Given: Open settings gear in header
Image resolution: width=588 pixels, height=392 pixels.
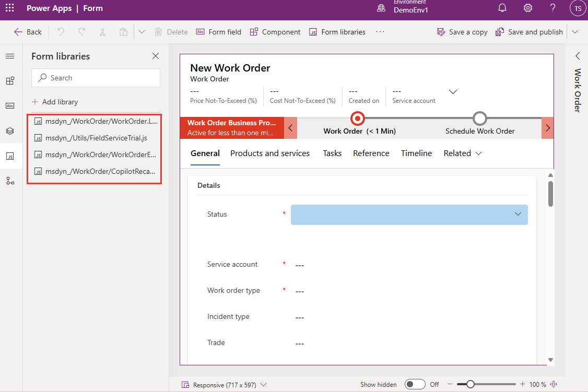Looking at the screenshot, I should coord(527,8).
